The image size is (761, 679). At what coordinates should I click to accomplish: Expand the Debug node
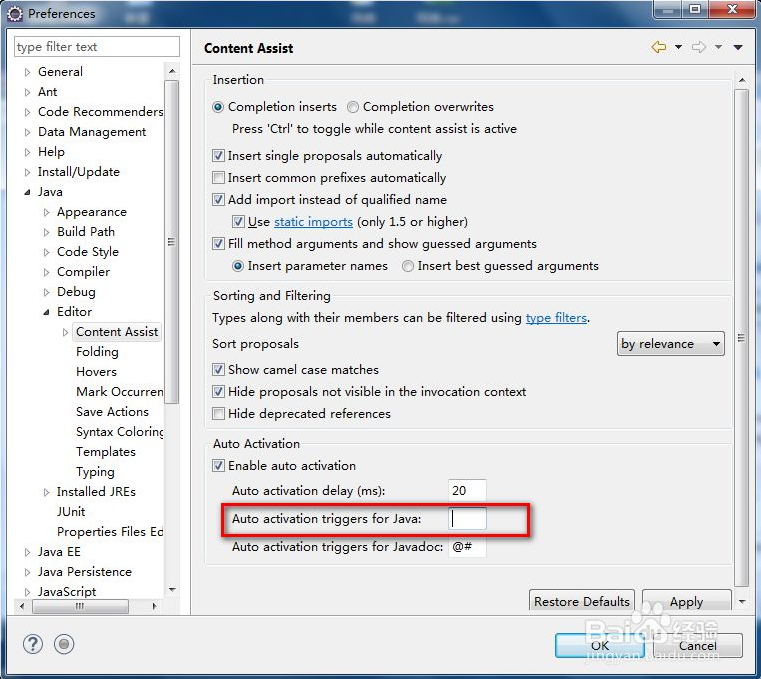tap(46, 292)
